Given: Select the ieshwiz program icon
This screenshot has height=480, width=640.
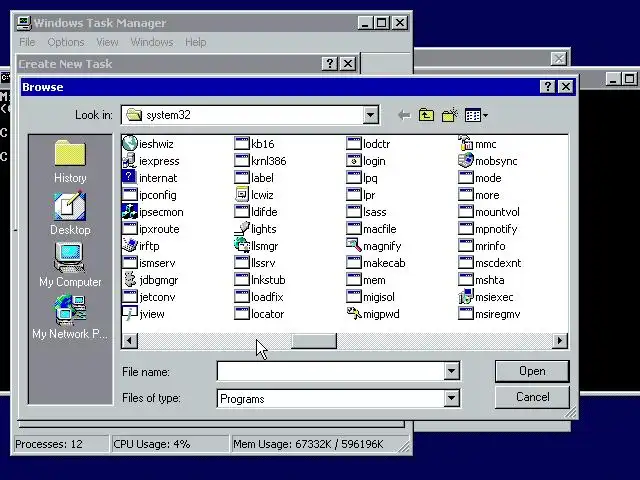Looking at the screenshot, I should tap(130, 144).
